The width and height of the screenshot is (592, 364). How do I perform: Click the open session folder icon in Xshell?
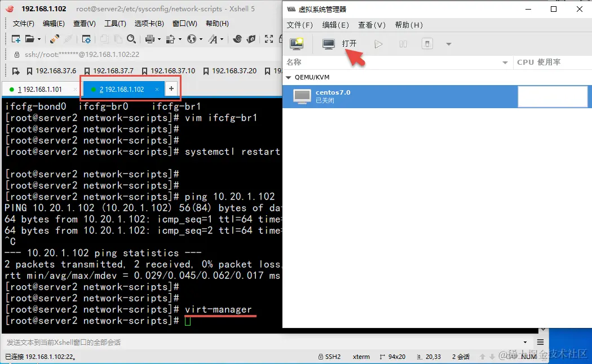[29, 39]
